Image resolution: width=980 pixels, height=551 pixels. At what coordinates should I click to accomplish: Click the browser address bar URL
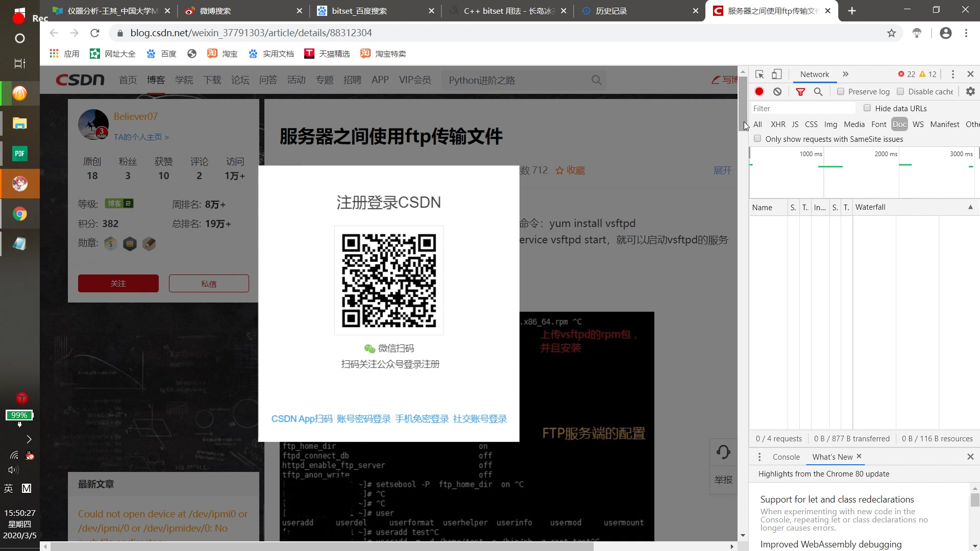[251, 33]
